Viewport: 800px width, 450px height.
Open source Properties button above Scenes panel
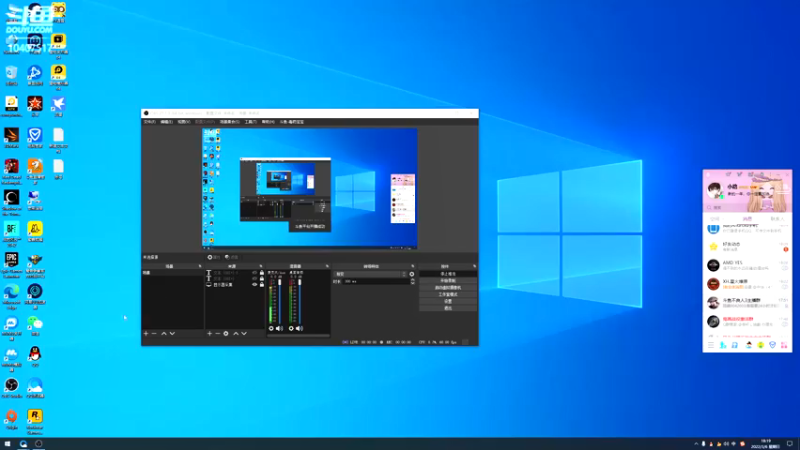214,257
